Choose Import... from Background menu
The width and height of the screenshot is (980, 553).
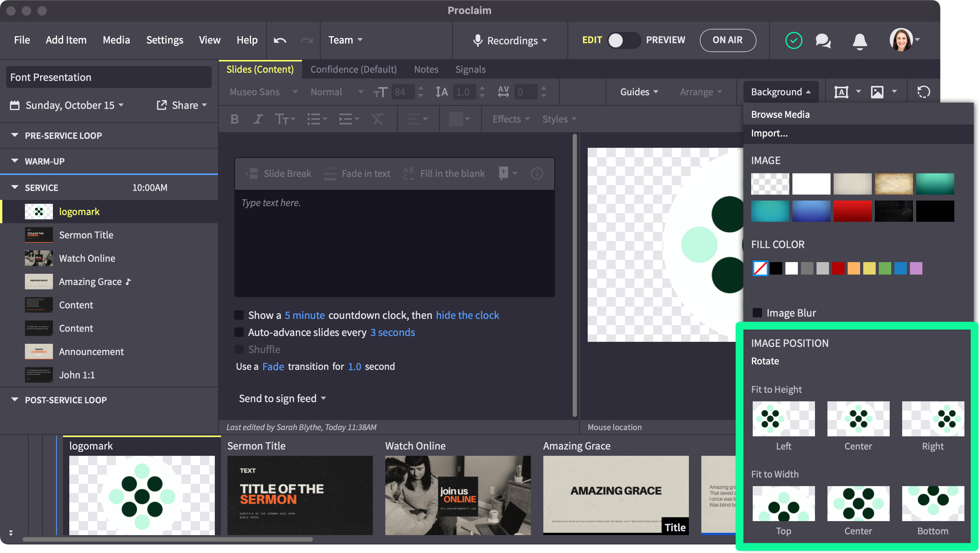pyautogui.click(x=769, y=133)
